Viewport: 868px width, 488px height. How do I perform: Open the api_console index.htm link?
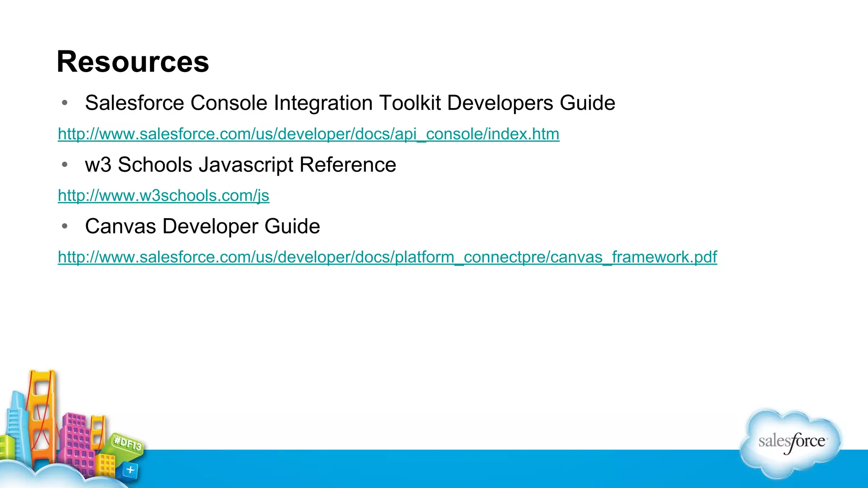pos(309,134)
